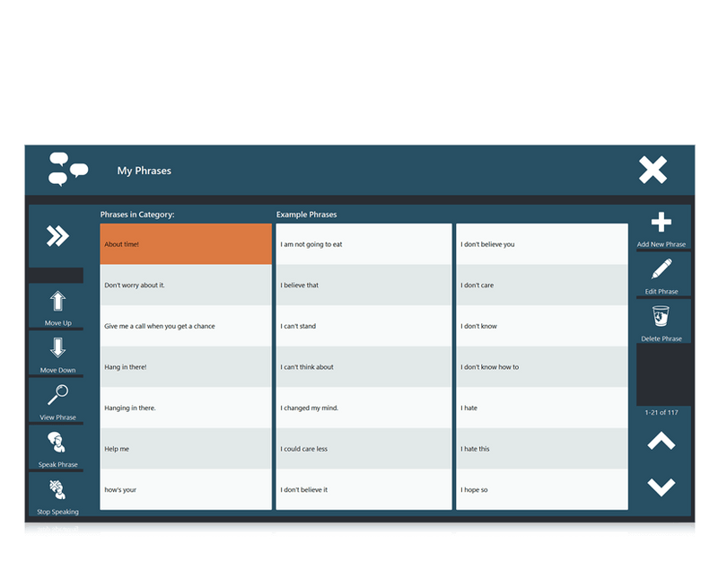
Task: Close the My Phrases window
Action: click(652, 171)
